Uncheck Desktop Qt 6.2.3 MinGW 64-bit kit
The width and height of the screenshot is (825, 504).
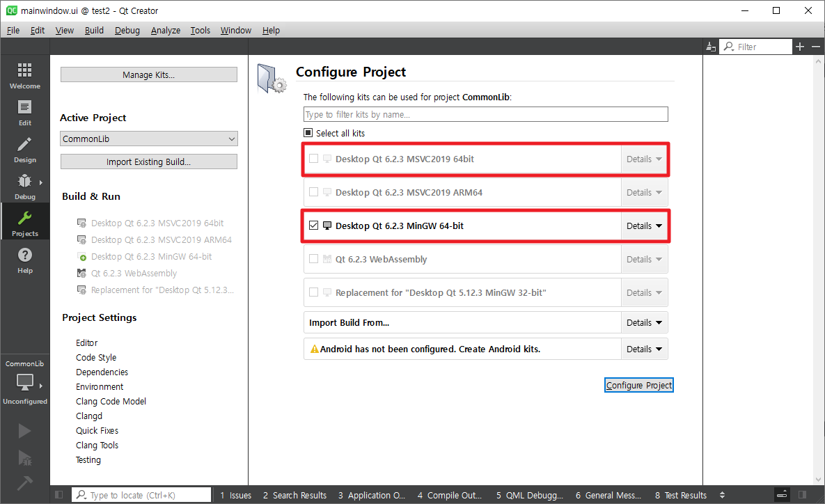tap(313, 225)
